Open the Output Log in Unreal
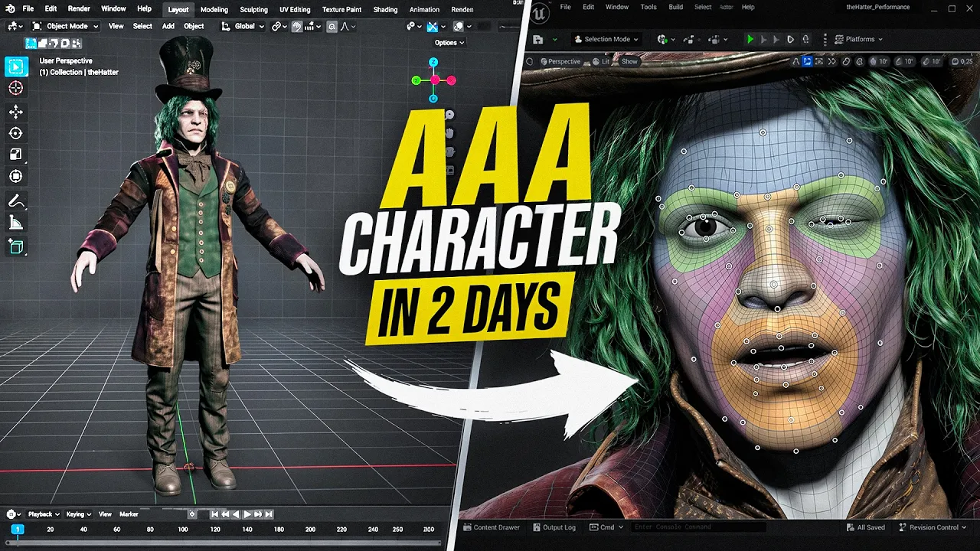980x551 pixels. coord(554,527)
